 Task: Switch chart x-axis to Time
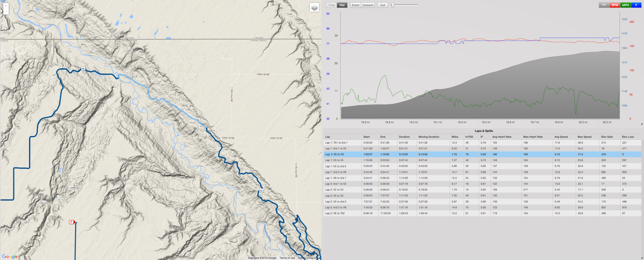pos(331,5)
